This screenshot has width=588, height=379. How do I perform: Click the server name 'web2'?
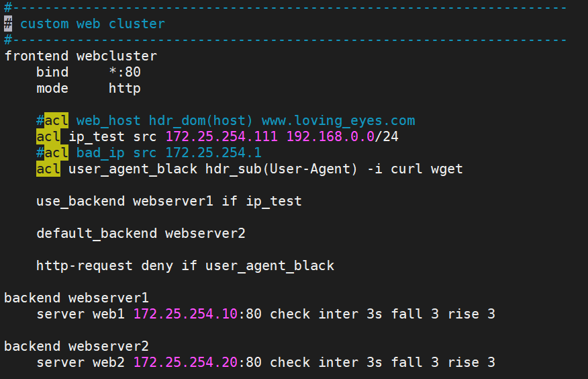[x=108, y=362]
